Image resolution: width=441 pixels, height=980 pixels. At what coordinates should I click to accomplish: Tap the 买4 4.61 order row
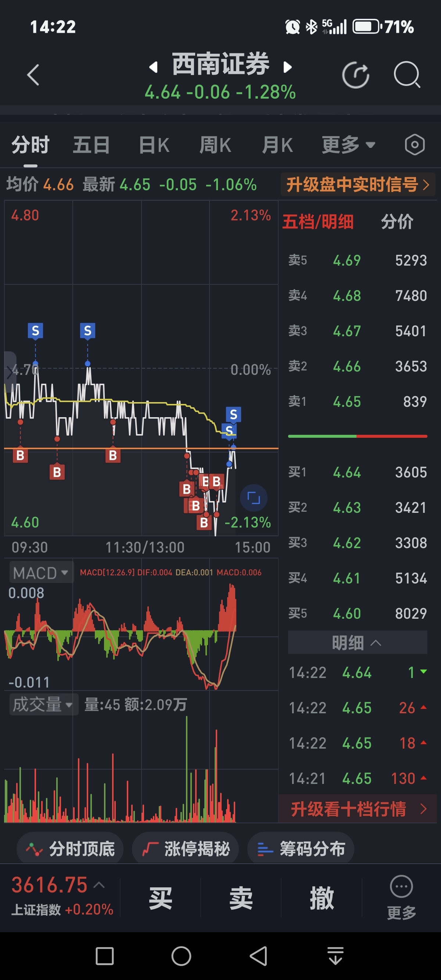tap(357, 578)
